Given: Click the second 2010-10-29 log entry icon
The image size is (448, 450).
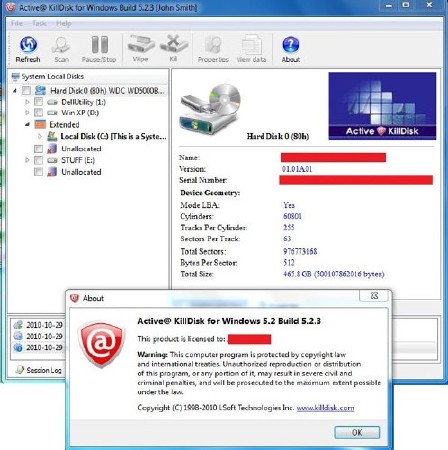Looking at the screenshot, I should click(x=18, y=336).
